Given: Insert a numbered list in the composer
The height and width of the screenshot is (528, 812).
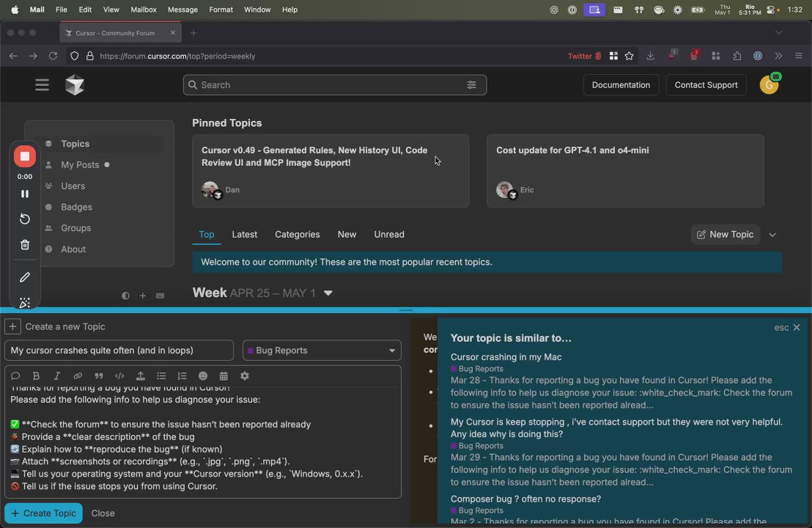Looking at the screenshot, I should (182, 375).
